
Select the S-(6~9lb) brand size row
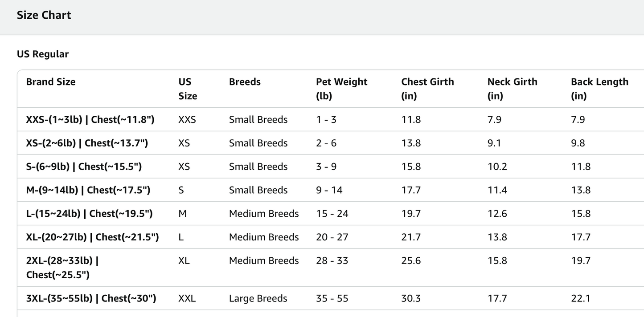[x=331, y=167]
